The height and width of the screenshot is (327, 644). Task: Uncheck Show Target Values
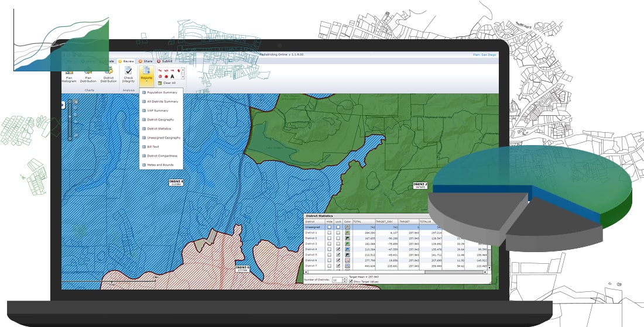point(350,281)
